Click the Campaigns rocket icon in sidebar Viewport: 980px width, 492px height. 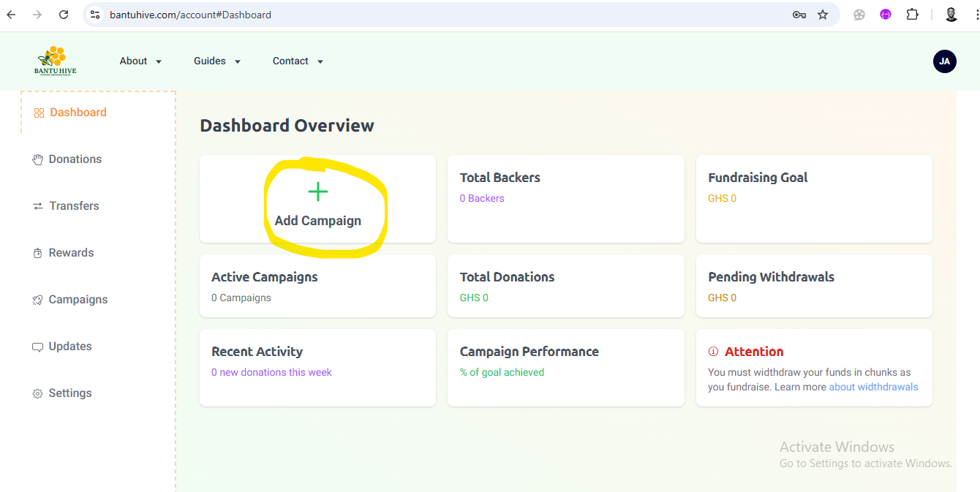tap(38, 300)
